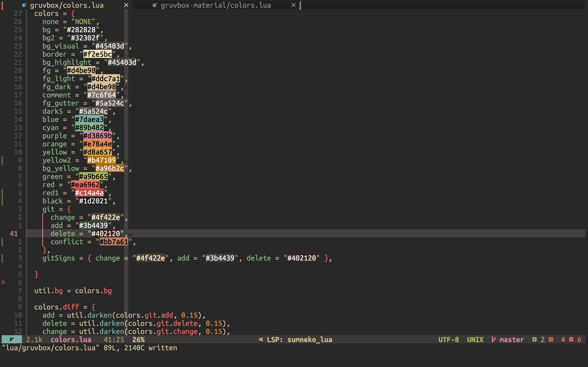Click opening brace of colors.diff table
This screenshot has width=588, height=367.
point(94,307)
